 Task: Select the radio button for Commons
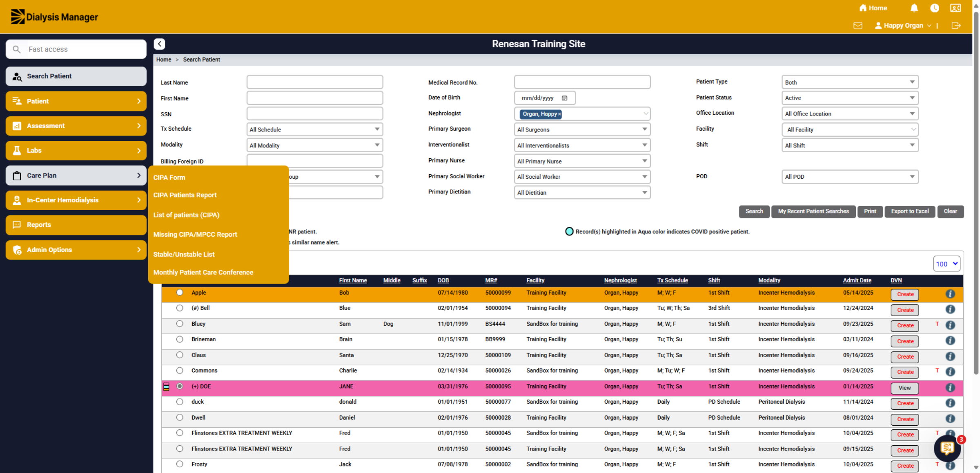pos(180,371)
